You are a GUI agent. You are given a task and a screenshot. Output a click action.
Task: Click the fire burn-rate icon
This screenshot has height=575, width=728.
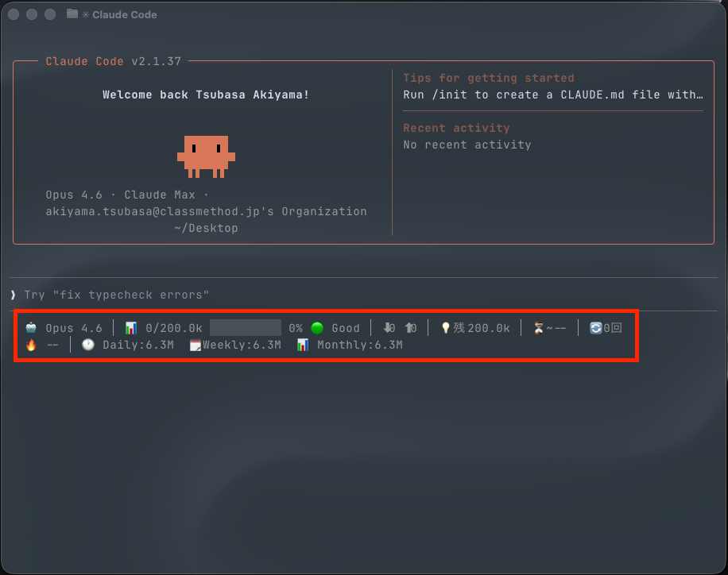pos(31,345)
